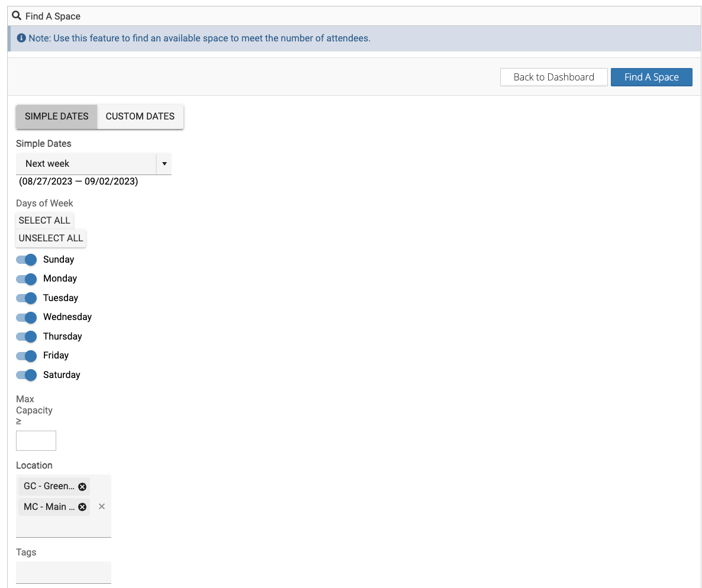The width and height of the screenshot is (702, 588).
Task: Disable the Monday toggle
Action: click(27, 279)
